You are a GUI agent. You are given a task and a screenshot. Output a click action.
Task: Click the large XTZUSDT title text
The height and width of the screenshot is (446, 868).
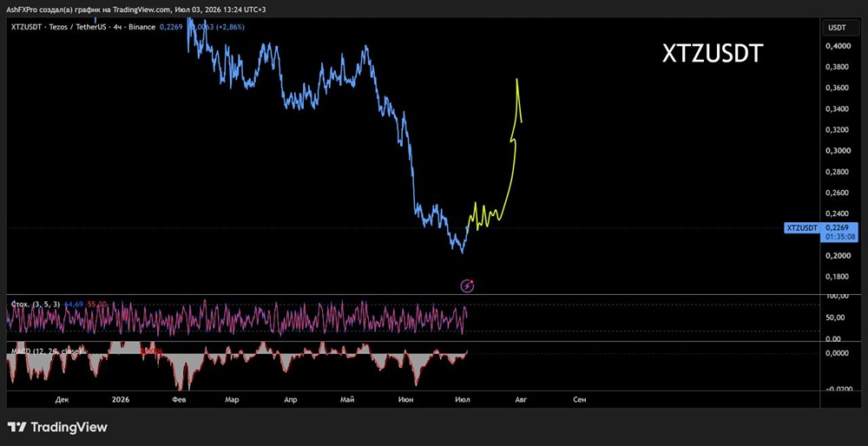(713, 54)
